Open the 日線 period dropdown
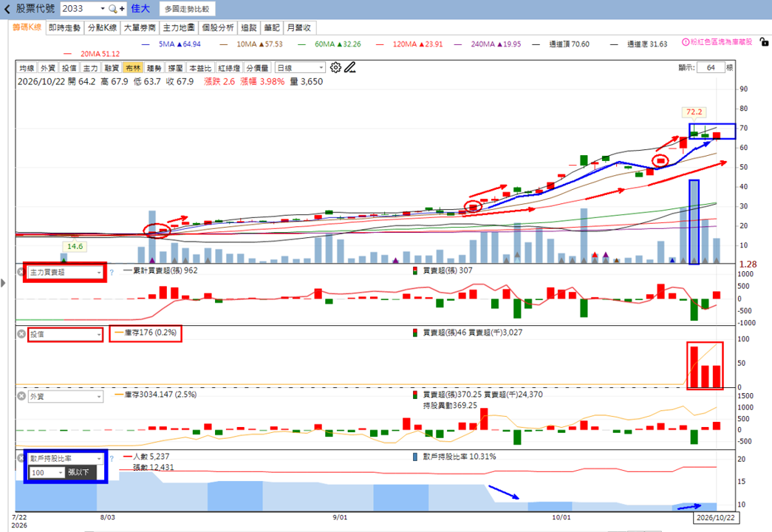Viewport: 772px width, 532px height. (x=301, y=68)
